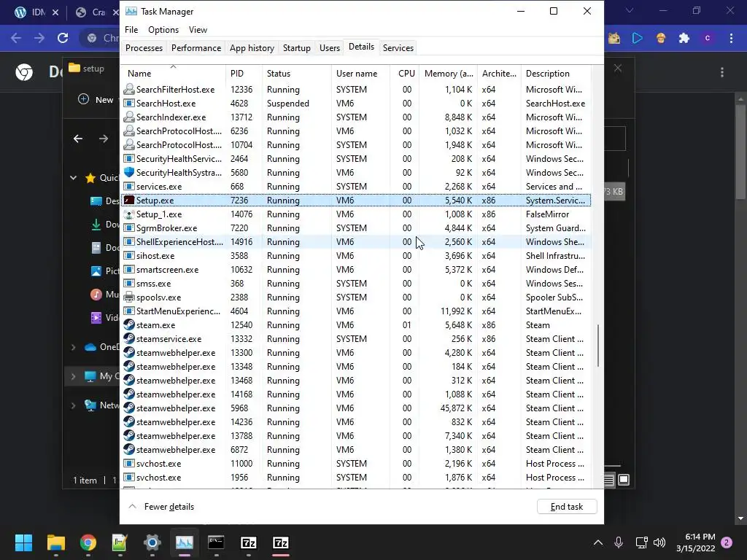Click Task Manager vertical scrollbar thumb
The image size is (747, 560).
pos(598,346)
